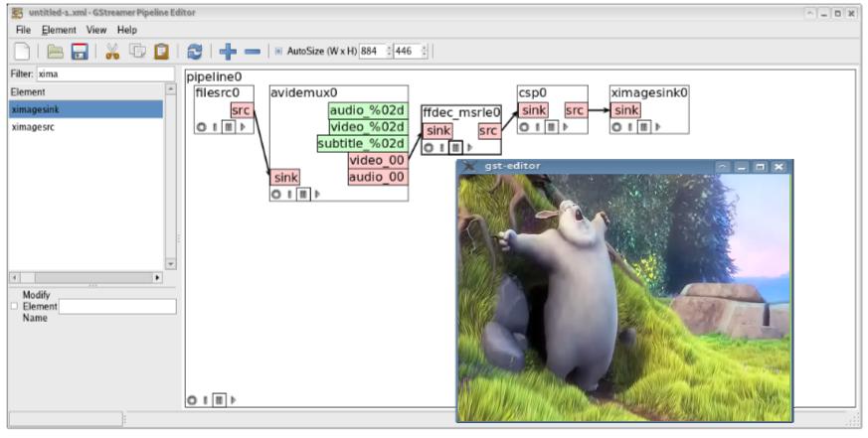Cut the selected element with scissors
This screenshot has height=438, width=868.
coord(112,52)
